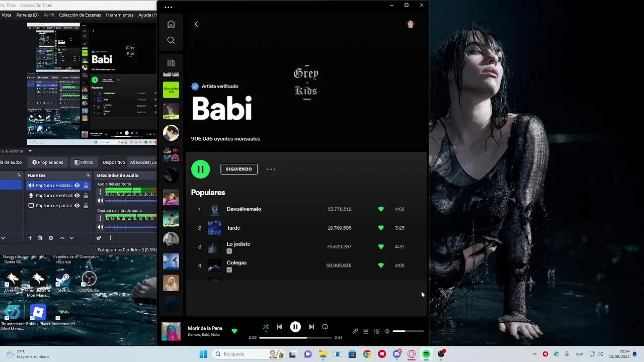
Task: Open Paneles (D) menu in OBS
Action: point(27,15)
